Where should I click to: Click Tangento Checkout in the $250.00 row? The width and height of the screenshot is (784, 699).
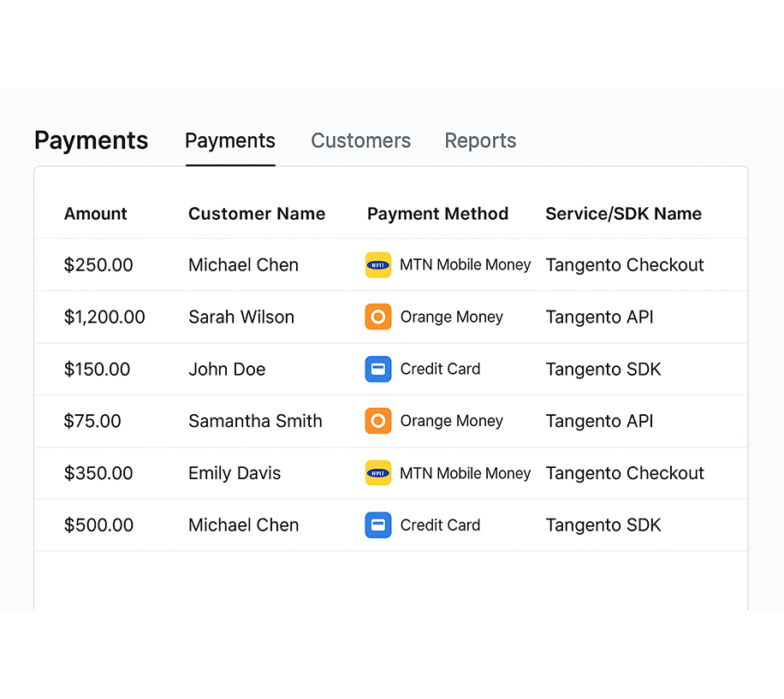625,265
